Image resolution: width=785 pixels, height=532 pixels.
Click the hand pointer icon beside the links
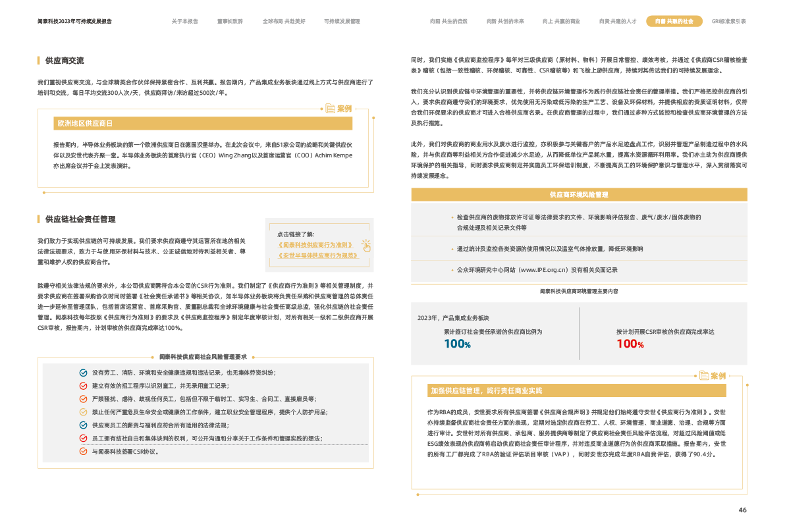(365, 245)
